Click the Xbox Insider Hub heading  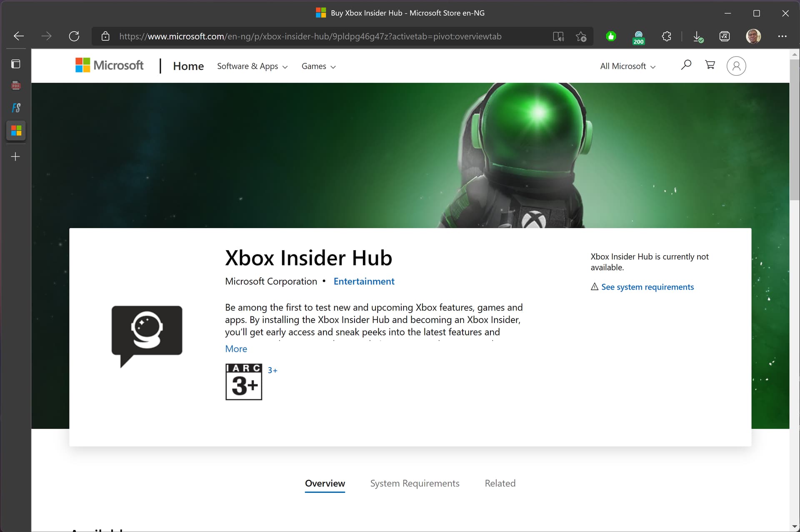point(308,258)
